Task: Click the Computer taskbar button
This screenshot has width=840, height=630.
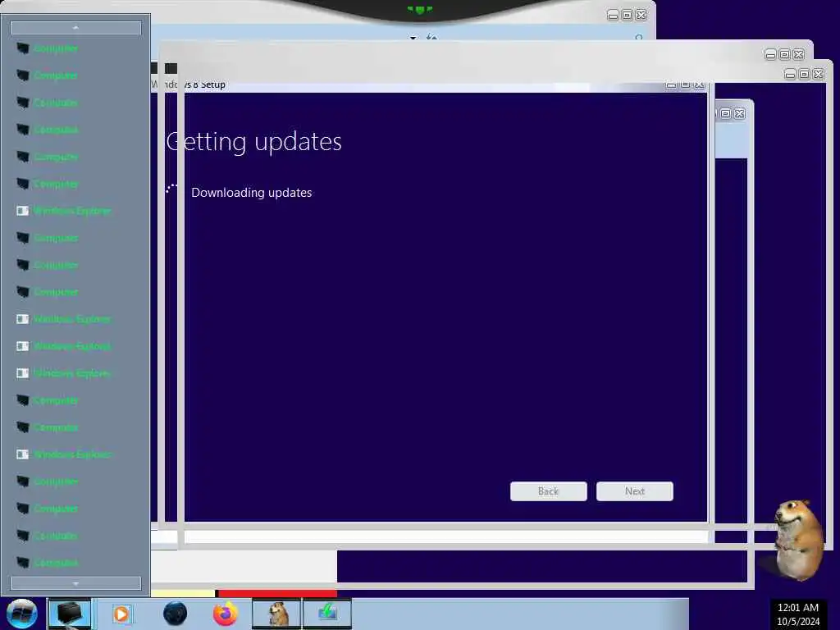Action: pos(70,614)
